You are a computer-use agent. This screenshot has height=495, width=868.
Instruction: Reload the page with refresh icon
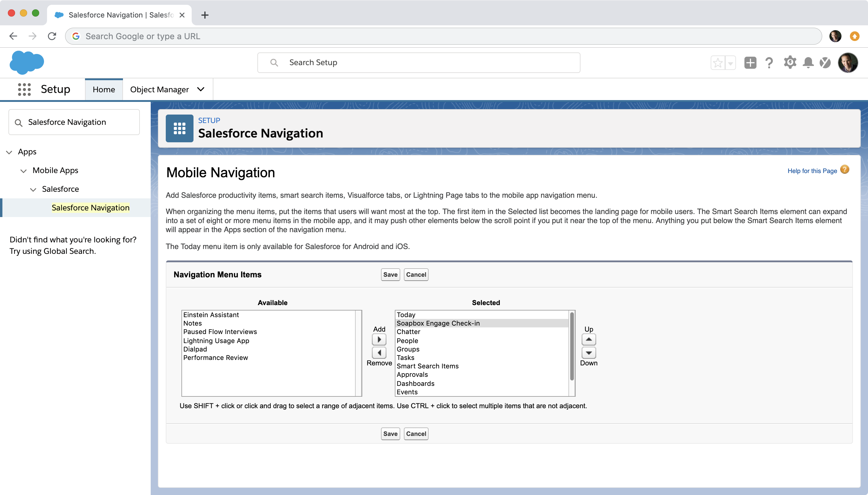tap(52, 36)
